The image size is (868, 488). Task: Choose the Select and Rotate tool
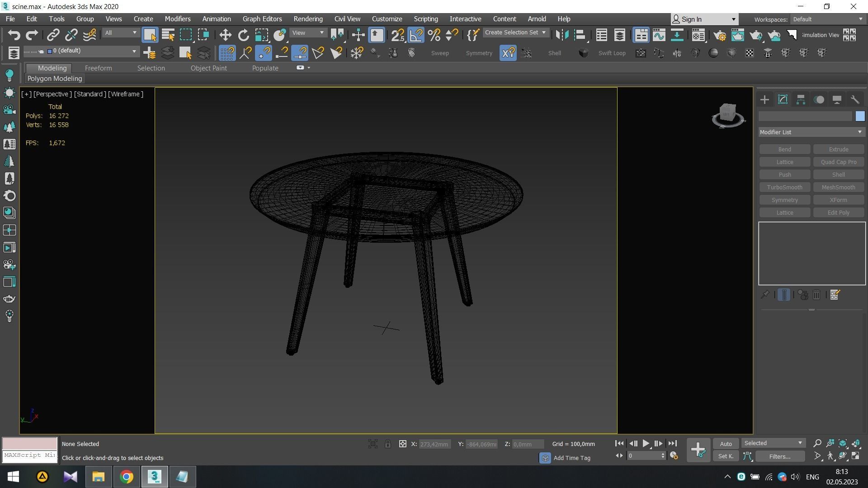243,35
